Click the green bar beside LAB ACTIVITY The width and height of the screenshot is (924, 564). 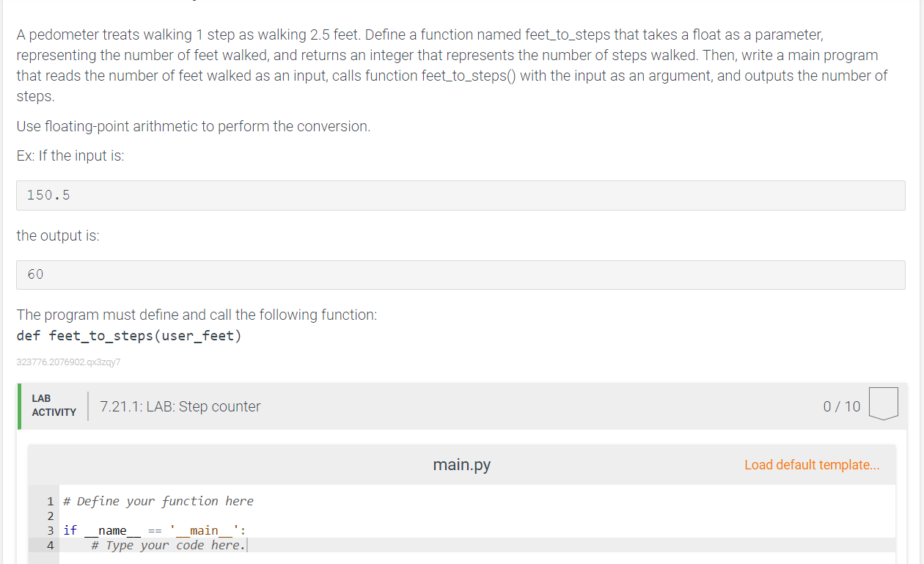pyautogui.click(x=20, y=406)
